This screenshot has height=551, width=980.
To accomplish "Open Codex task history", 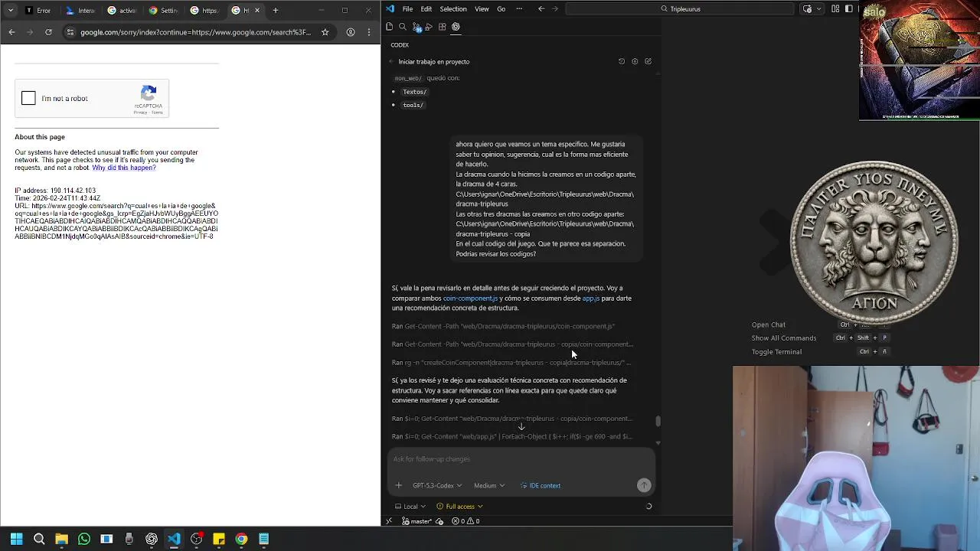I will pos(622,61).
